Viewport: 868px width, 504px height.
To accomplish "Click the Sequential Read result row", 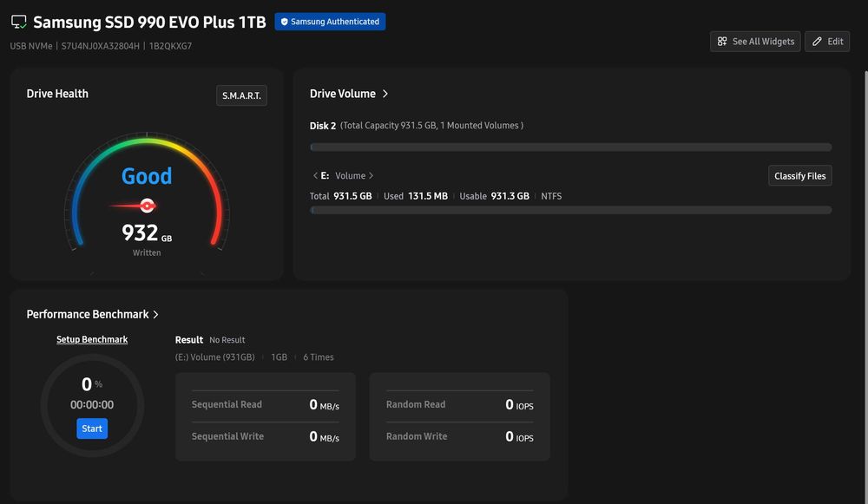I will pyautogui.click(x=265, y=404).
